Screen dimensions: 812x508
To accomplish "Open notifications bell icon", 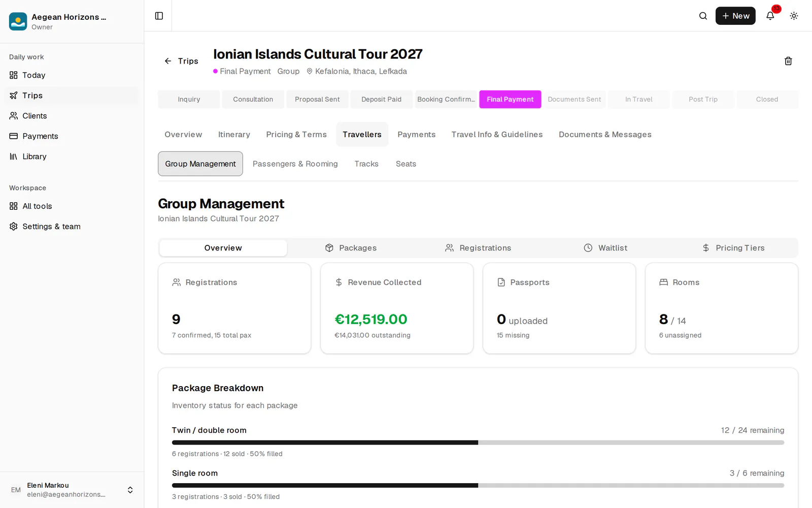I will [x=770, y=16].
